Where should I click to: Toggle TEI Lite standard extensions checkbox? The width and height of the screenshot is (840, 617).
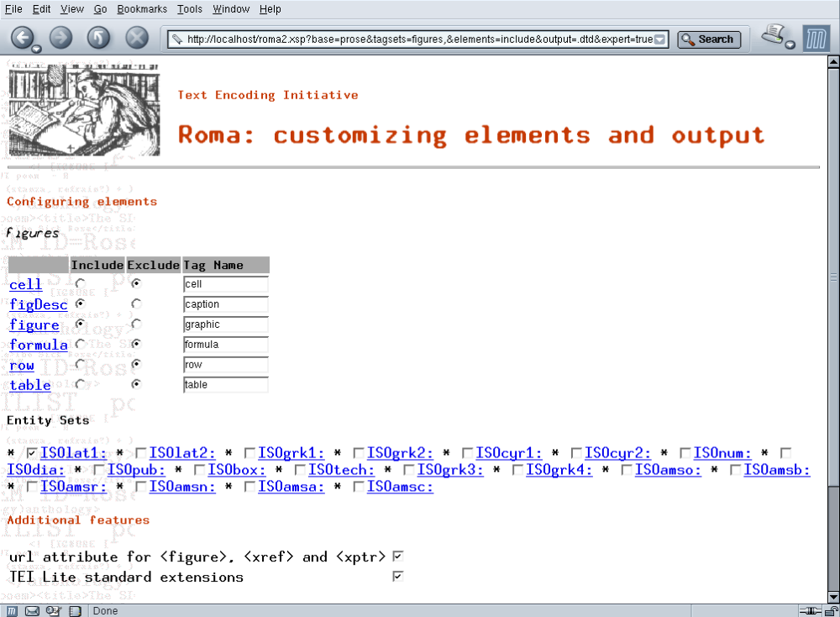pyautogui.click(x=398, y=577)
